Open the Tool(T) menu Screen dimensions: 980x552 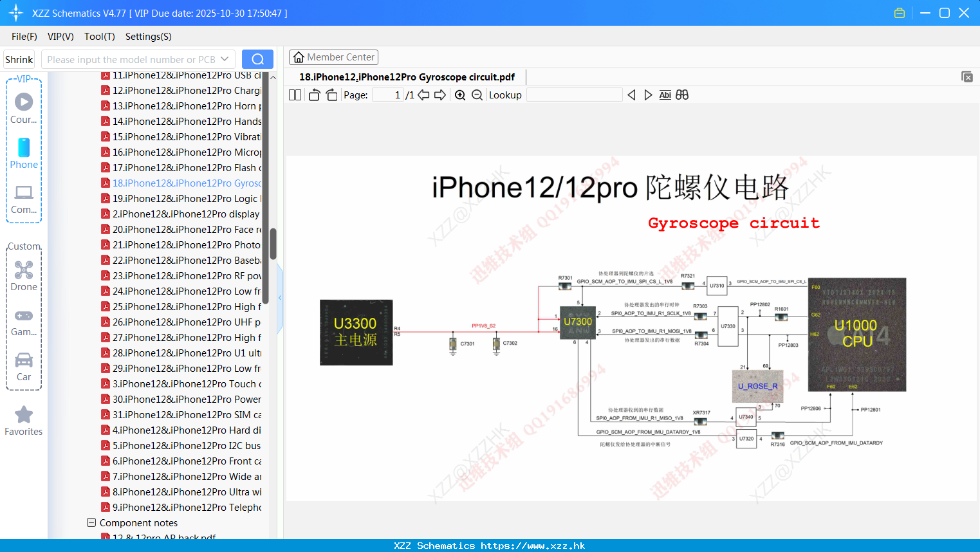click(100, 37)
